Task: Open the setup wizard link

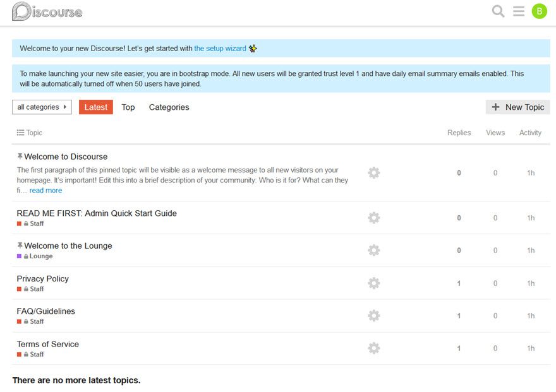Action: click(220, 48)
